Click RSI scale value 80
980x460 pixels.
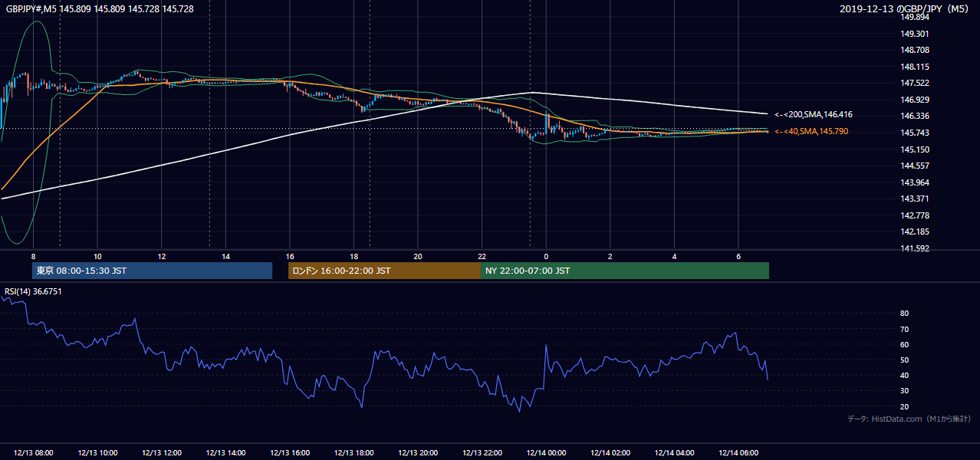905,314
